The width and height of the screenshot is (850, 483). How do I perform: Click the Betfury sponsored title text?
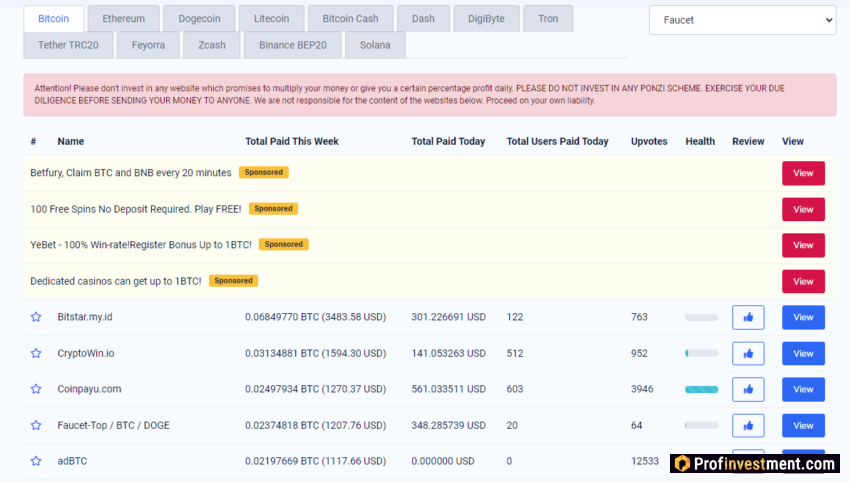(x=131, y=173)
